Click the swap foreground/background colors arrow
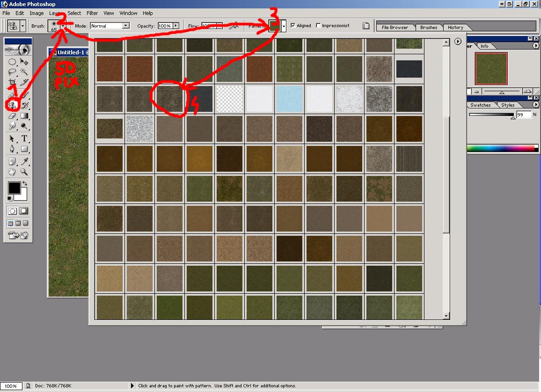 24,184
